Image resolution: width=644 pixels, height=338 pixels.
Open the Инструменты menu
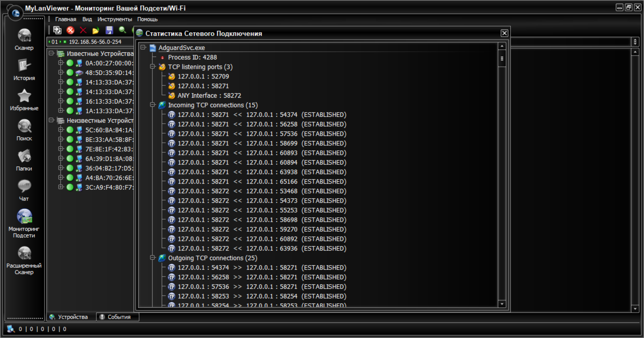coord(114,19)
